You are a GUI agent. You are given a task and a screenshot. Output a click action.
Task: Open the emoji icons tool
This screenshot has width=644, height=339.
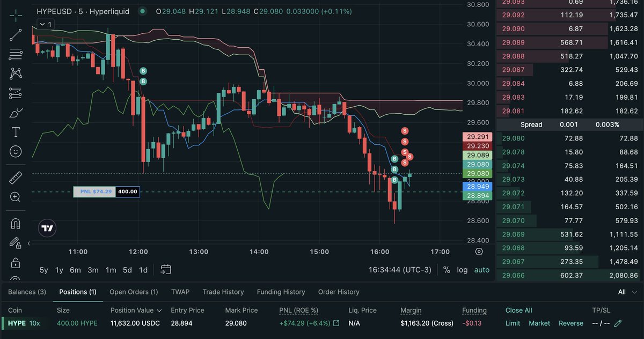pyautogui.click(x=16, y=151)
